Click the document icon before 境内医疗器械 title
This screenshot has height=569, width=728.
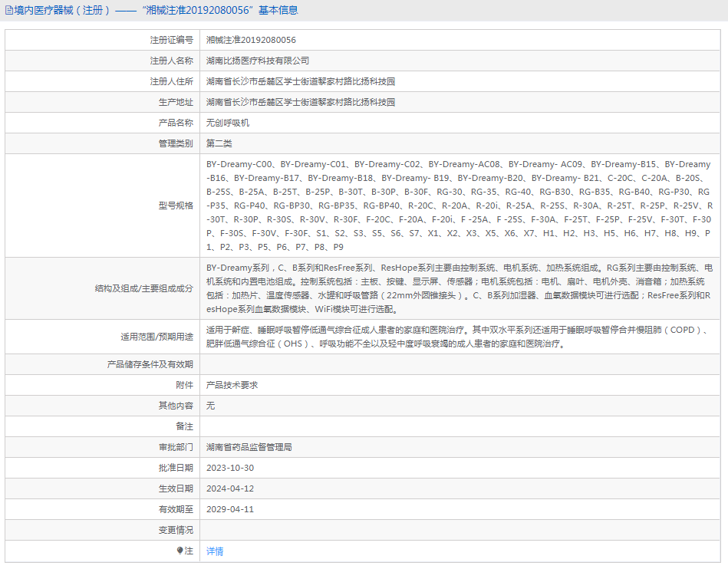pos(8,9)
